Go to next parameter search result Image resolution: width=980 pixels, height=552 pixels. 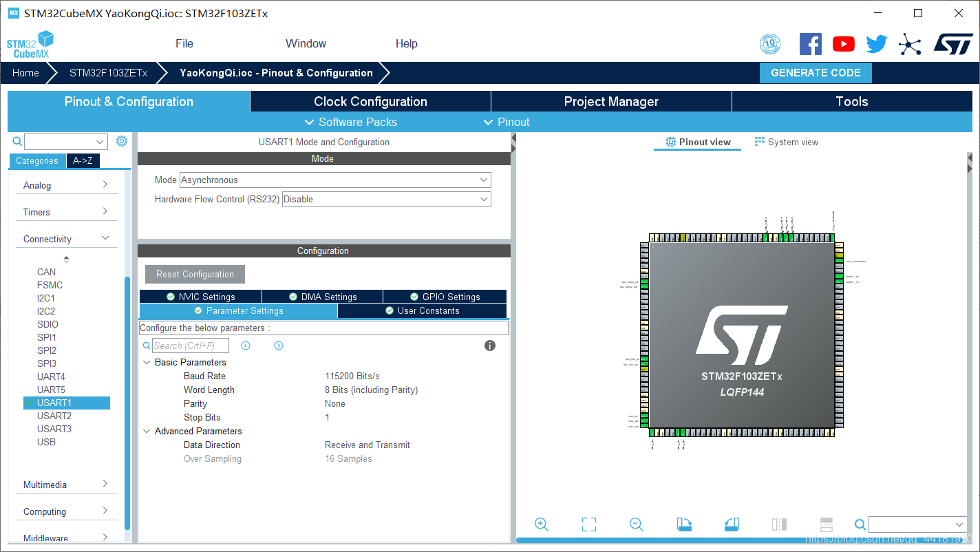[279, 346]
